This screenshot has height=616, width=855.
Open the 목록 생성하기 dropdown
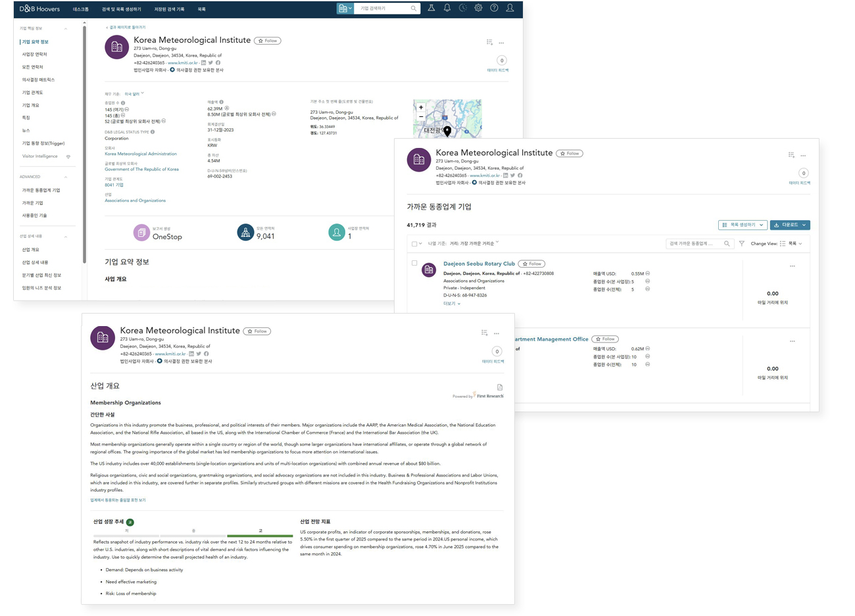click(x=743, y=225)
